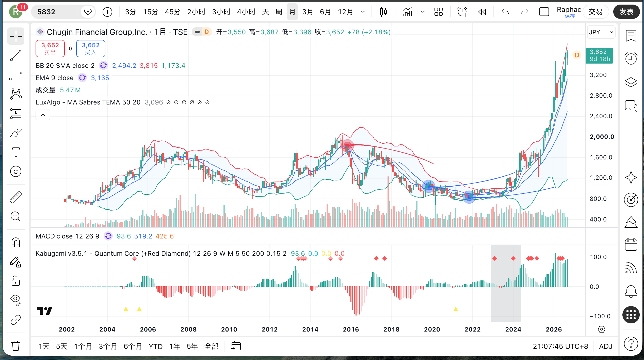Image resolution: width=644 pixels, height=360 pixels.
Task: Open the target radar icon panel
Action: click(x=631, y=200)
